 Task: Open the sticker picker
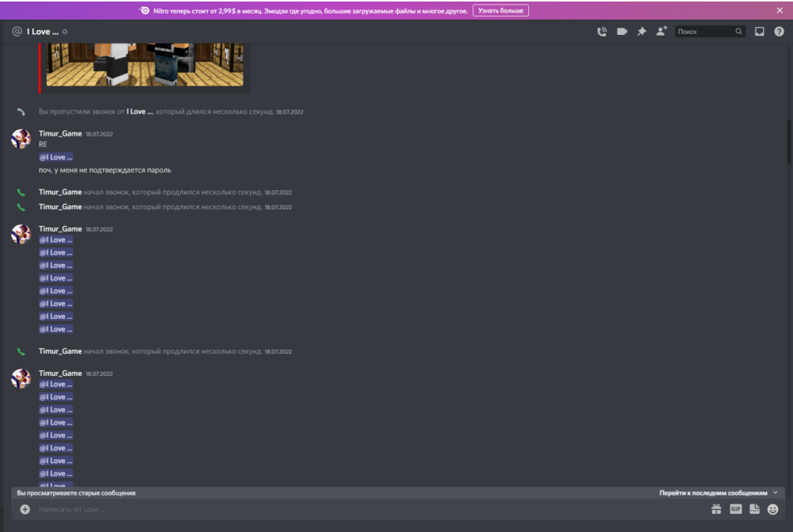click(755, 509)
